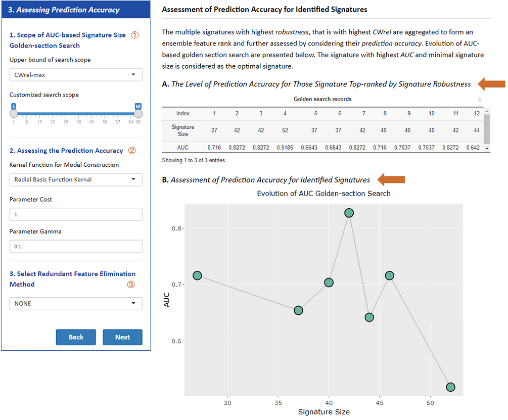Click the circled number 3 marker
The height and width of the screenshot is (420, 508).
coord(131,284)
